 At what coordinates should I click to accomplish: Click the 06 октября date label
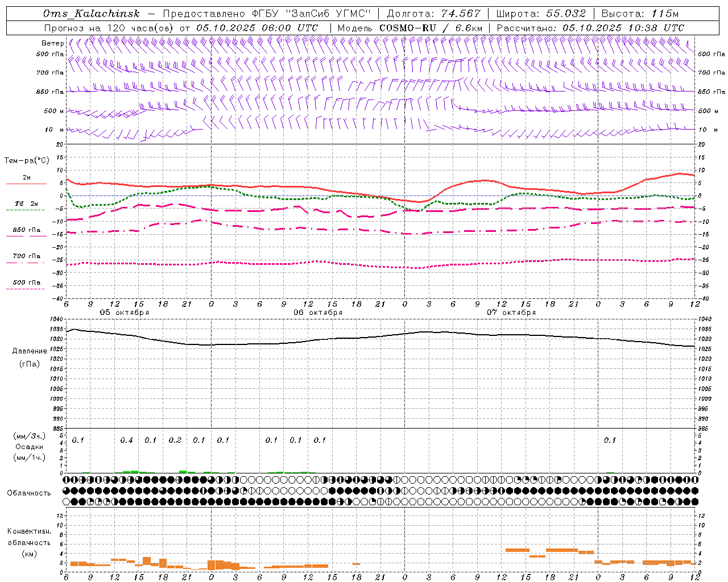click(318, 313)
